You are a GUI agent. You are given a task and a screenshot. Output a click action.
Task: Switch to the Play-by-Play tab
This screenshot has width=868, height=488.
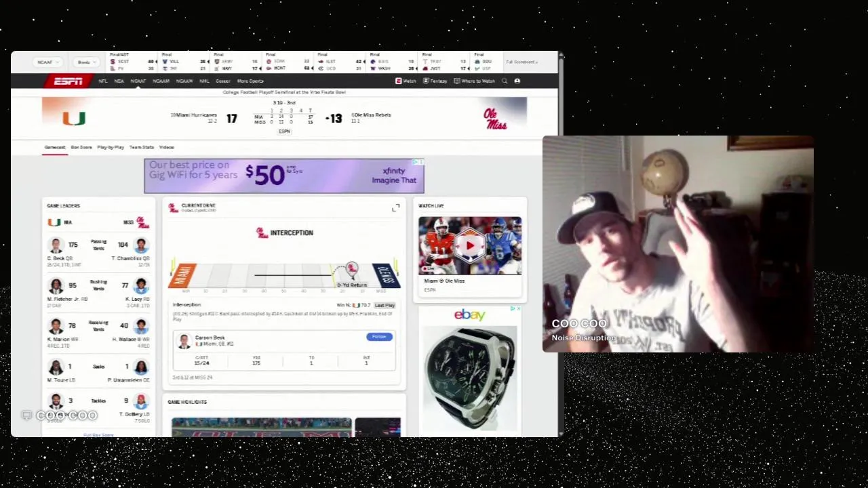pos(111,147)
